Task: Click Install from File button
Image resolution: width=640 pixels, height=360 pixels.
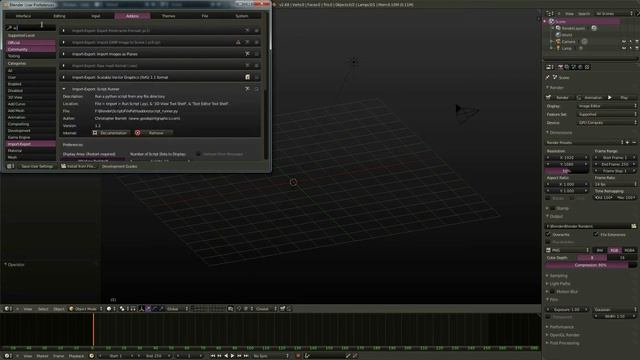Action: pos(78,166)
